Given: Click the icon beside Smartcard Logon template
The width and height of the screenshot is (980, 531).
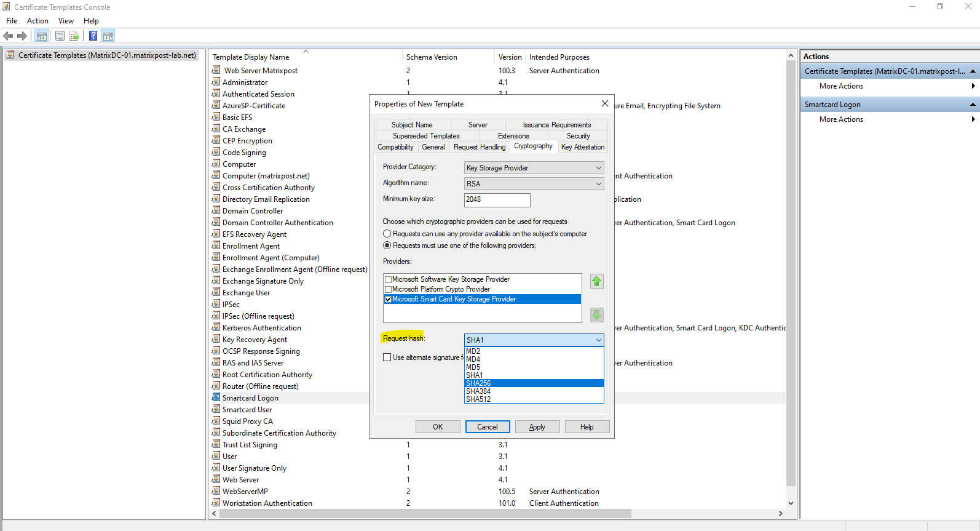Looking at the screenshot, I should (216, 397).
